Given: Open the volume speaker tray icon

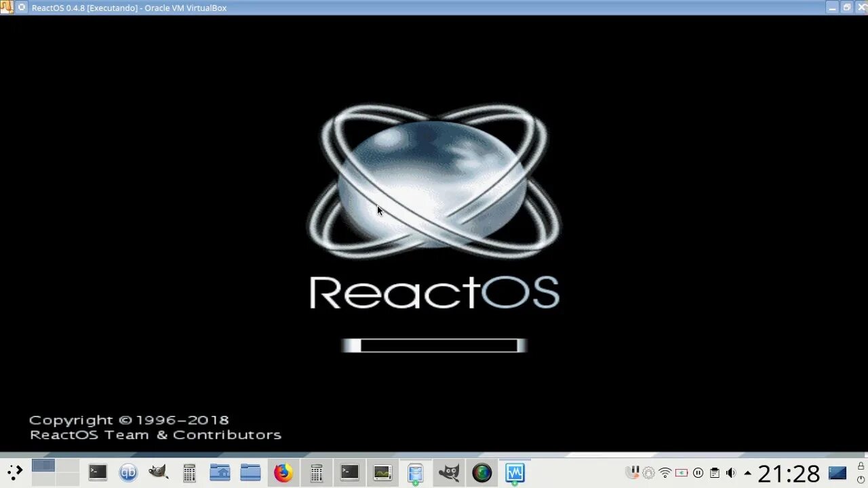Looking at the screenshot, I should 731,473.
